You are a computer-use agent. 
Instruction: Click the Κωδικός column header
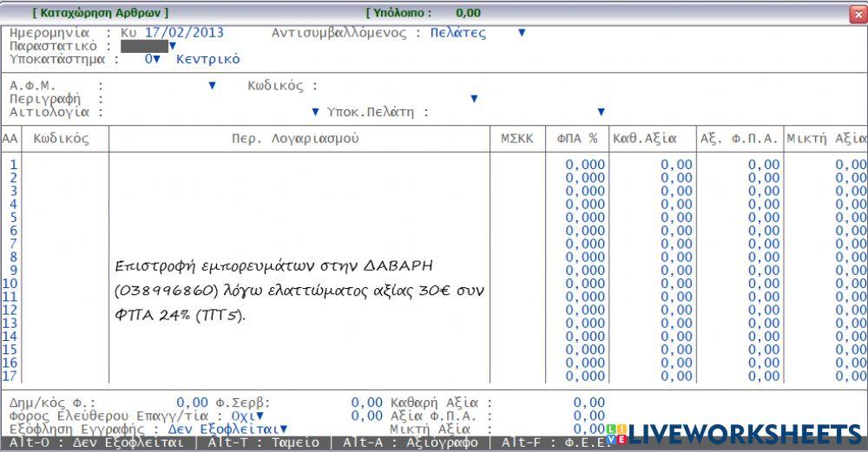(x=61, y=139)
